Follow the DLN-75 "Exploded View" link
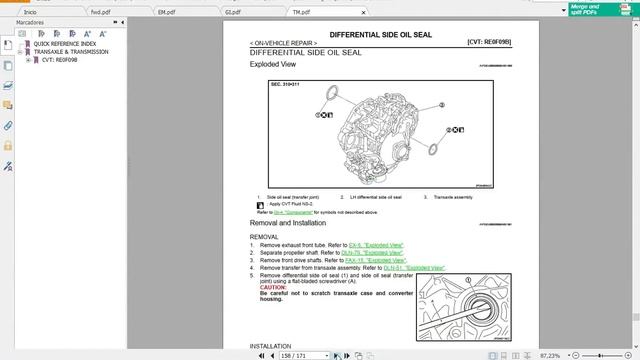This screenshot has width=640, height=360. tap(372, 253)
